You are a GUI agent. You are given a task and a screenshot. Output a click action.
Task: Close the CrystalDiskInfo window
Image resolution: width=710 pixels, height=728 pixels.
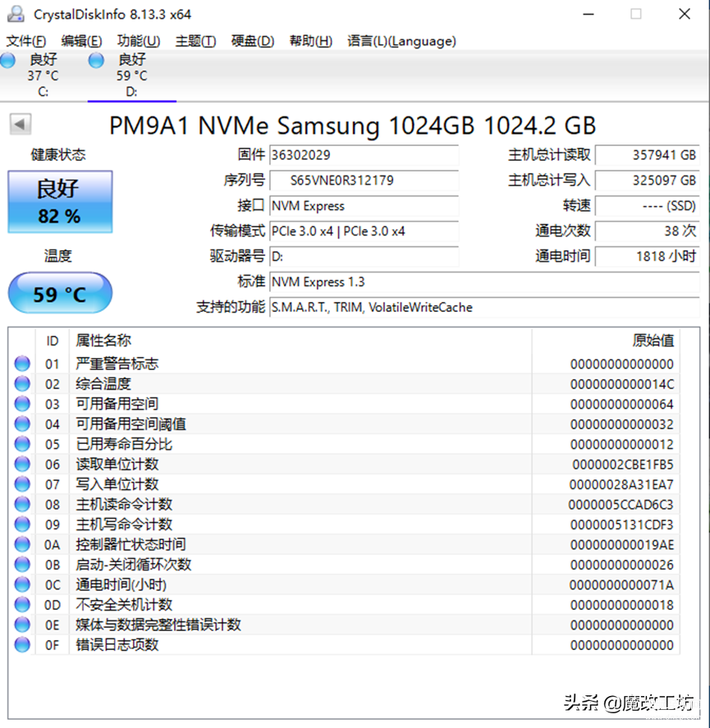[x=685, y=15]
